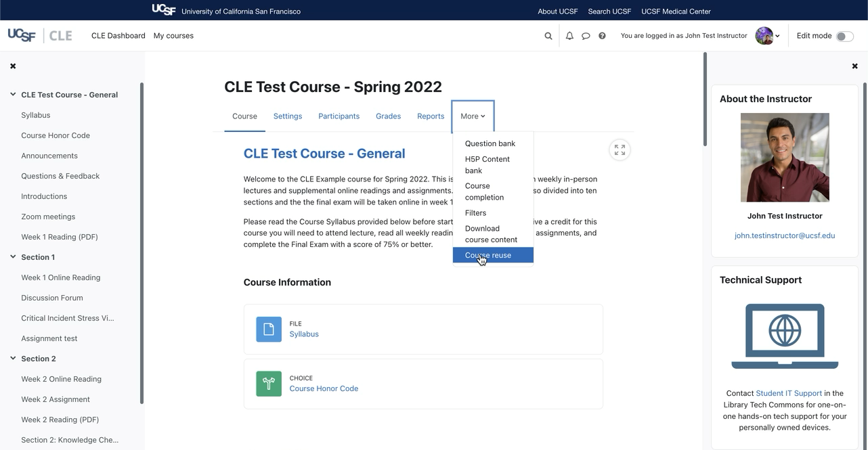This screenshot has width=868, height=450.
Task: Click the full screen expand icon
Action: pyautogui.click(x=620, y=150)
